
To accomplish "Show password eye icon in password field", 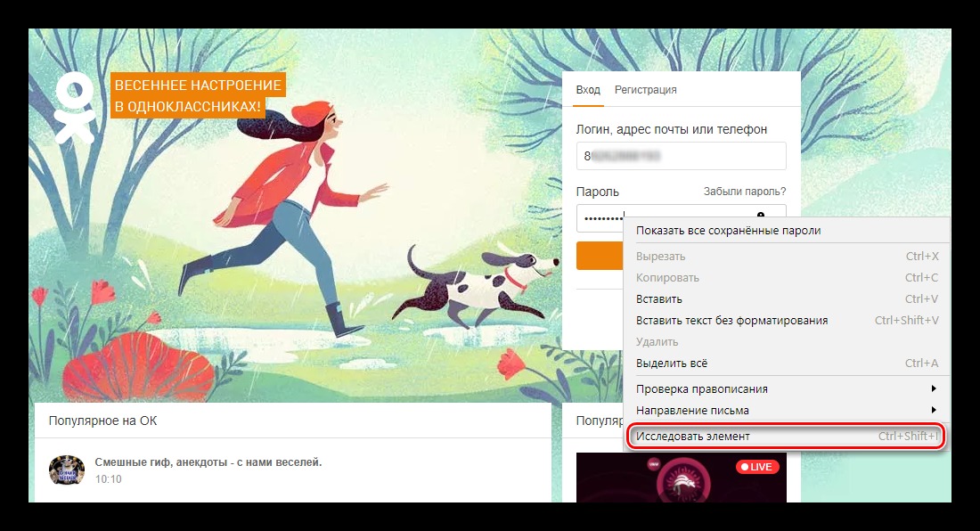I will click(x=761, y=215).
